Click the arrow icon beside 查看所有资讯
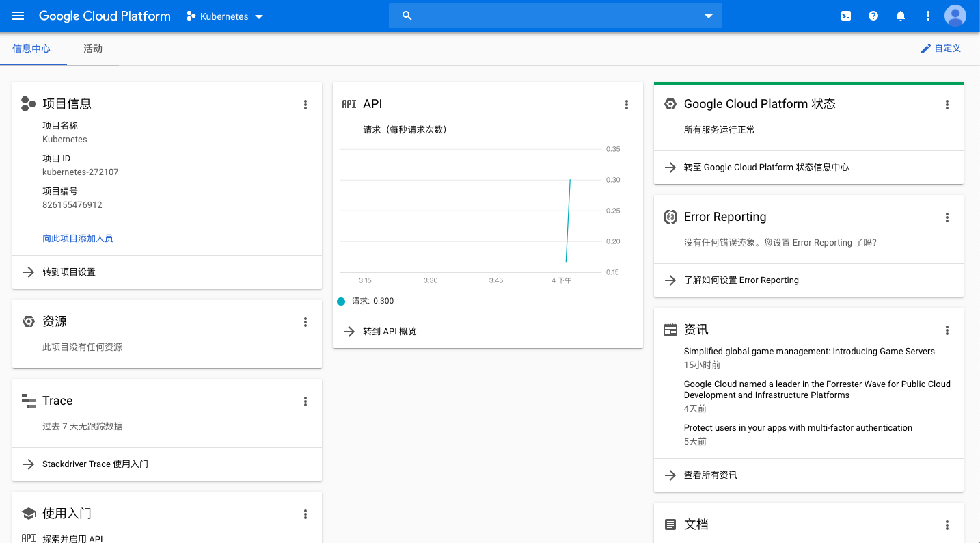This screenshot has width=980, height=543. point(670,475)
